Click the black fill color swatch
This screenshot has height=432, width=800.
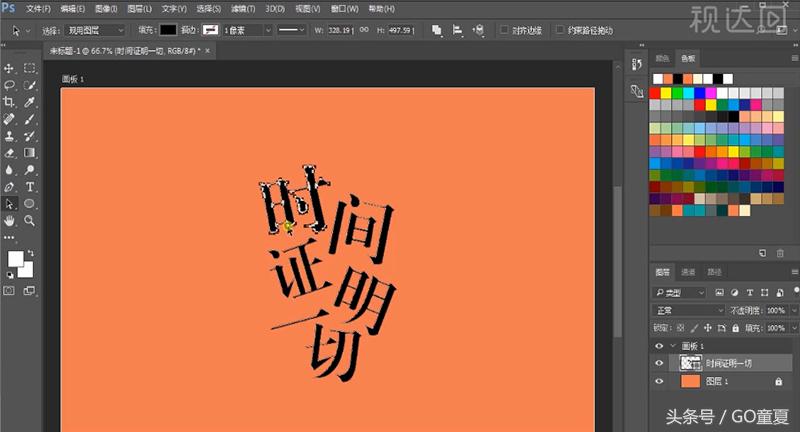point(168,30)
